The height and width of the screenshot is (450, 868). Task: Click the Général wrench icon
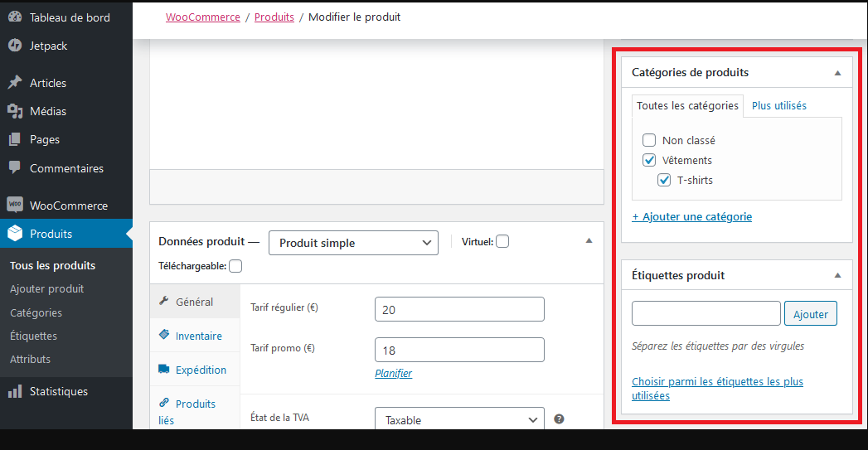[x=163, y=301]
